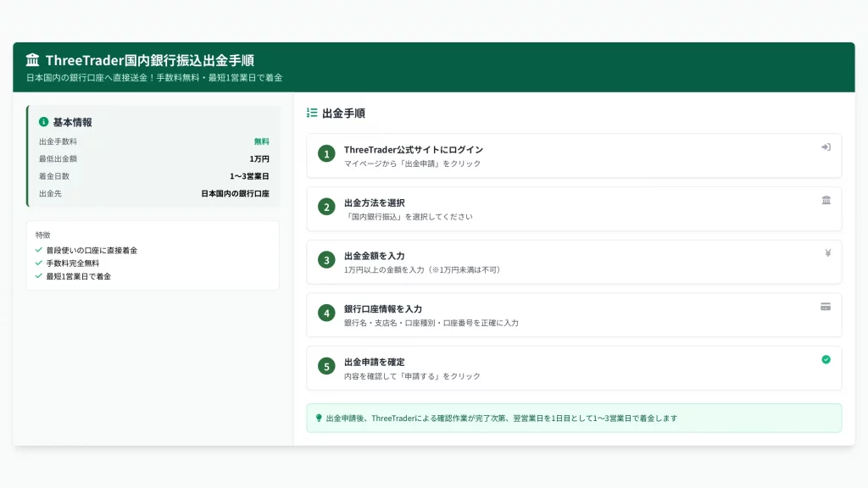Click the green 無料 fee value
The height and width of the screenshot is (488, 868).
click(x=261, y=141)
